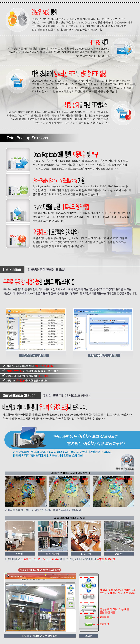Viewport: 140px width, 644px height.
Task: Click the checkmark beside 아이디 & 패스워드 접근 line
Action: (x=3, y=371)
